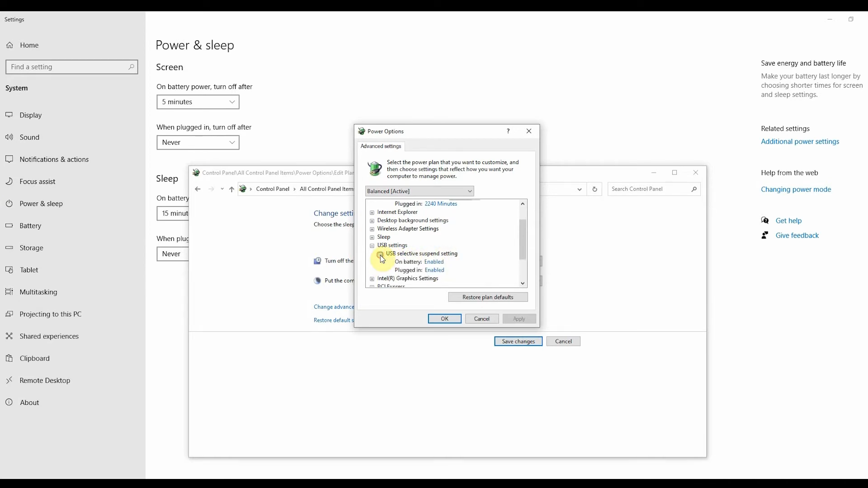The width and height of the screenshot is (868, 488).
Task: Collapse the USB settings node
Action: 372,245
